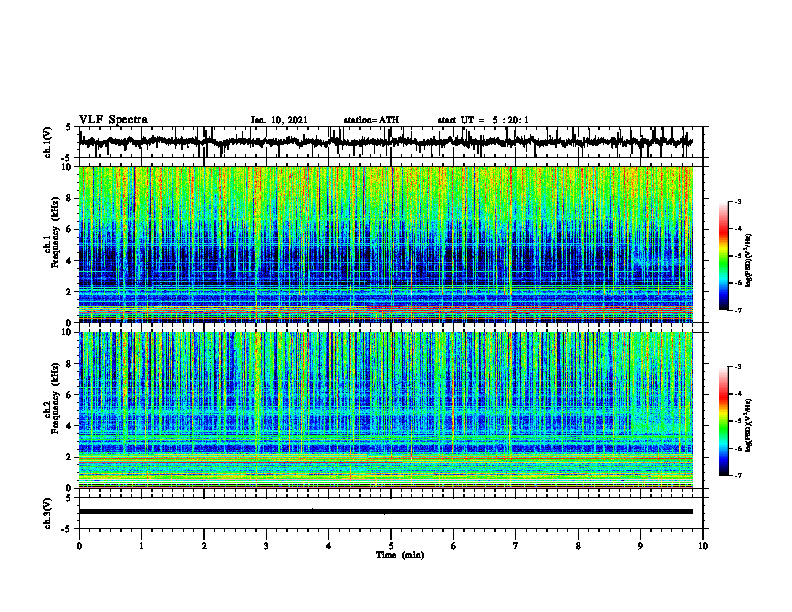Image resolution: width=792 pixels, height=612 pixels.
Task: Click the lower ch.2 color scale bar
Action: click(724, 421)
